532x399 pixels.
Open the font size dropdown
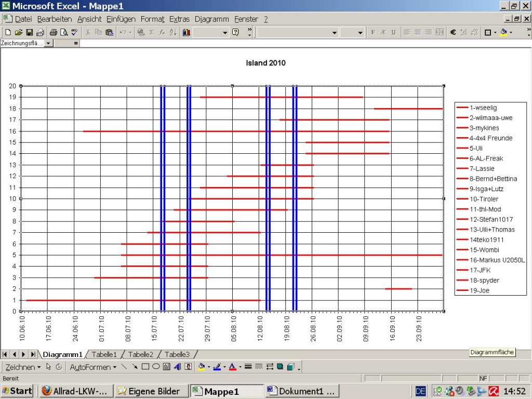point(361,33)
